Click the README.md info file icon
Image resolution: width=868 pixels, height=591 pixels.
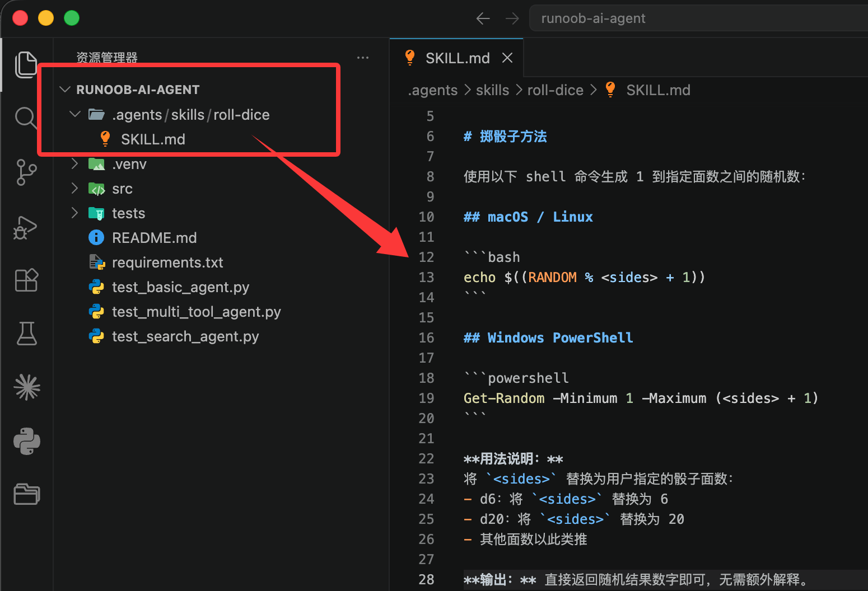coord(96,238)
